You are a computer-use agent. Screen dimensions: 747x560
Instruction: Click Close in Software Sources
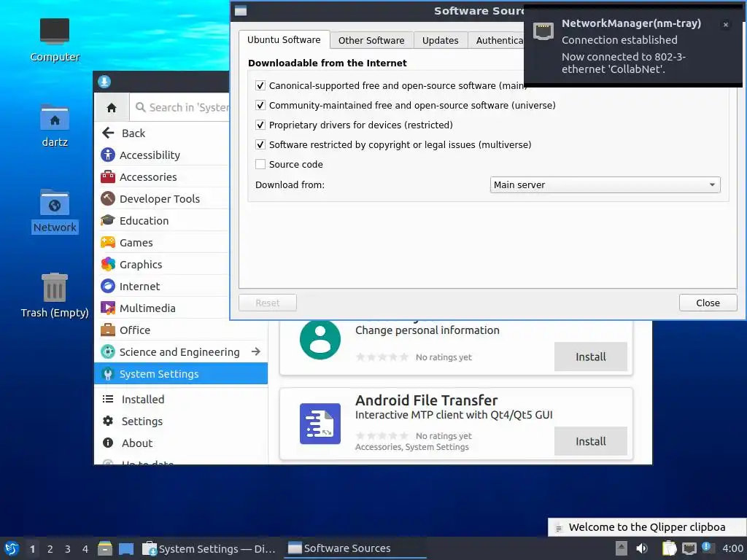(x=708, y=303)
